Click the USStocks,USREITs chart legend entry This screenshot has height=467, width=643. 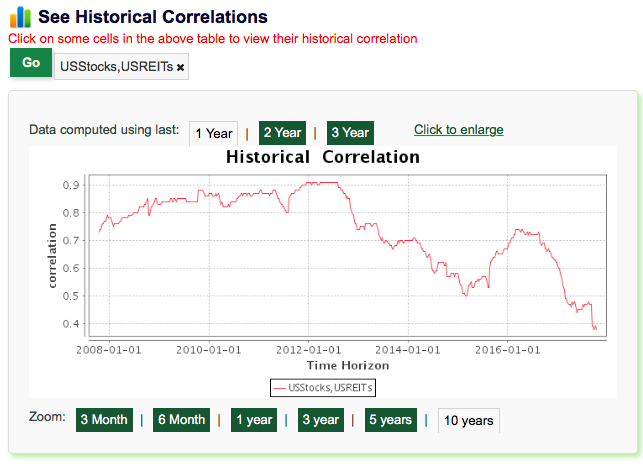323,388
